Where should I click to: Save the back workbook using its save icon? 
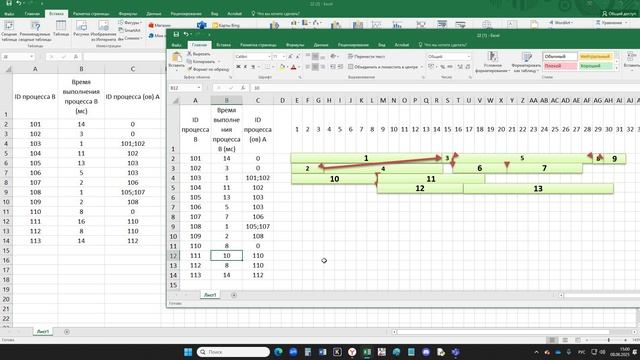[9, 3]
